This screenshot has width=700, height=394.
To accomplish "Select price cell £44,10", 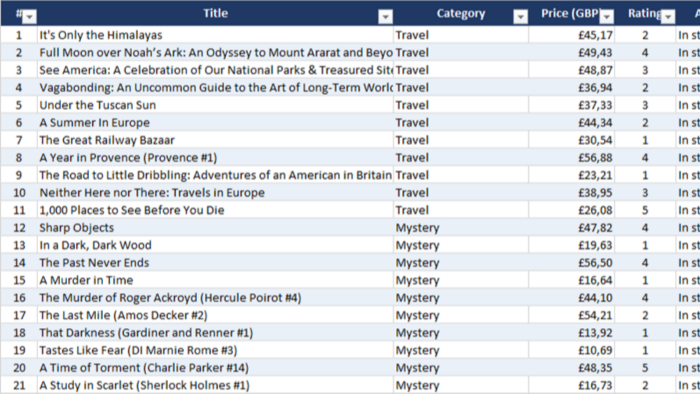I will point(571,298).
